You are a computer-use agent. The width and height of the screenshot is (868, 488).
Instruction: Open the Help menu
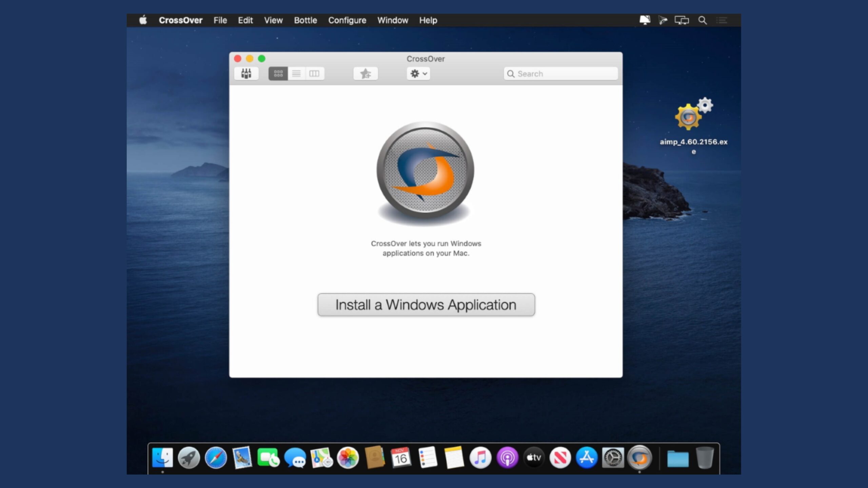(x=428, y=20)
